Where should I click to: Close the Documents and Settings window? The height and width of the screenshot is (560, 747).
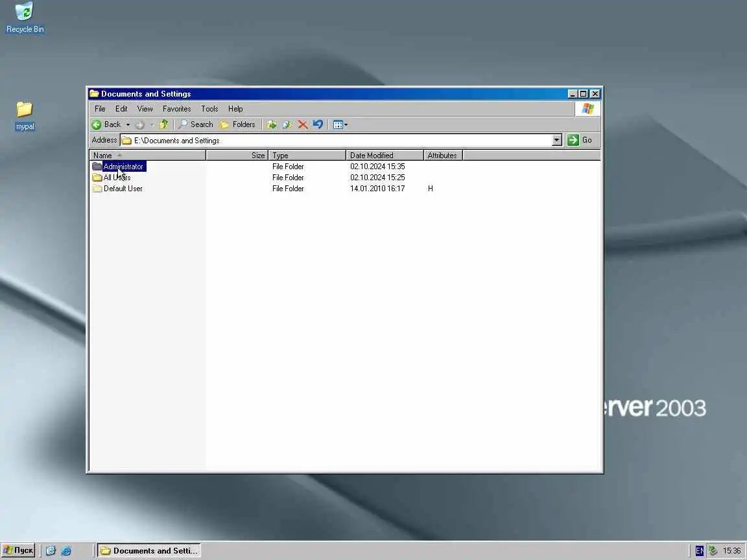click(595, 94)
